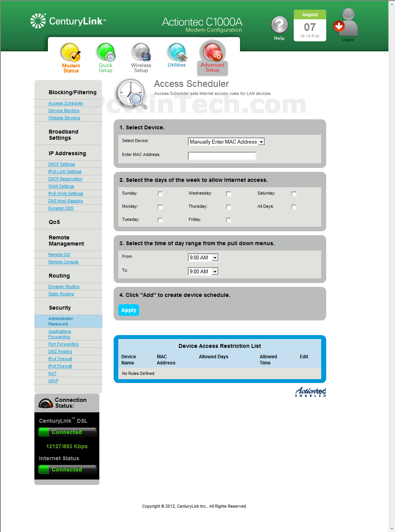Open the Remote GUI link
The width and height of the screenshot is (395, 532).
(59, 254)
